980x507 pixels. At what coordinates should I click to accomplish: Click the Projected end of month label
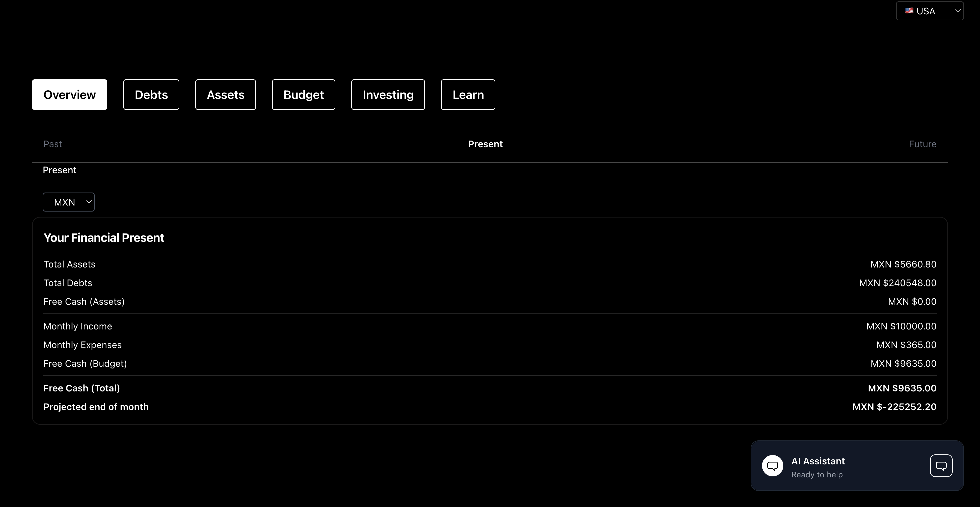point(96,407)
